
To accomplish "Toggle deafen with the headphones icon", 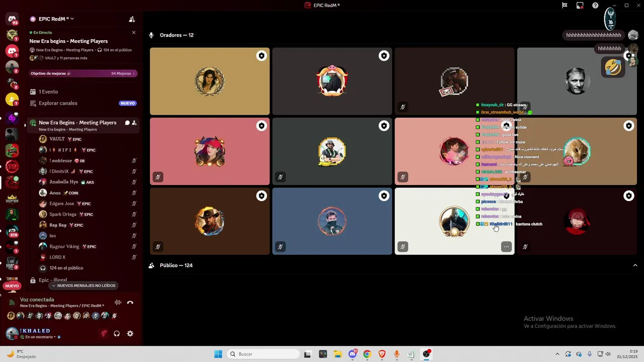I will [x=117, y=333].
